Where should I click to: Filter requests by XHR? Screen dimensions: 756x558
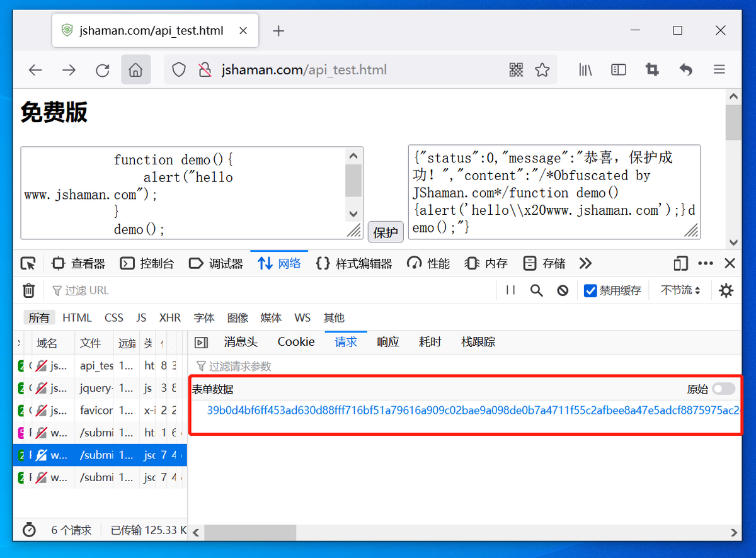pyautogui.click(x=170, y=318)
